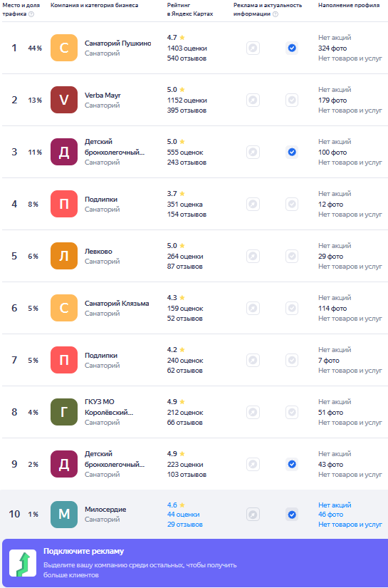
Task: Open Санаторий Клязьма company name
Action: tap(117, 304)
